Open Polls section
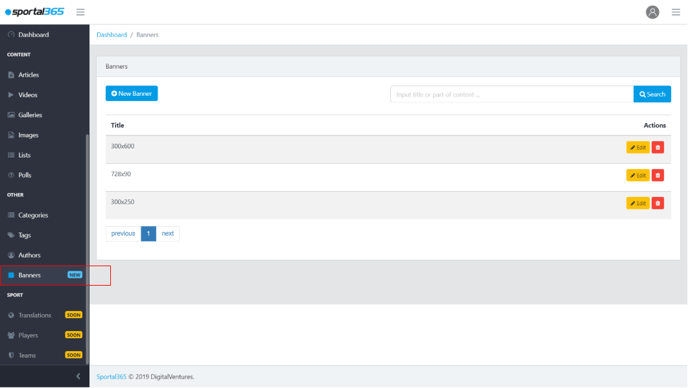This screenshot has height=388, width=688. (44, 175)
